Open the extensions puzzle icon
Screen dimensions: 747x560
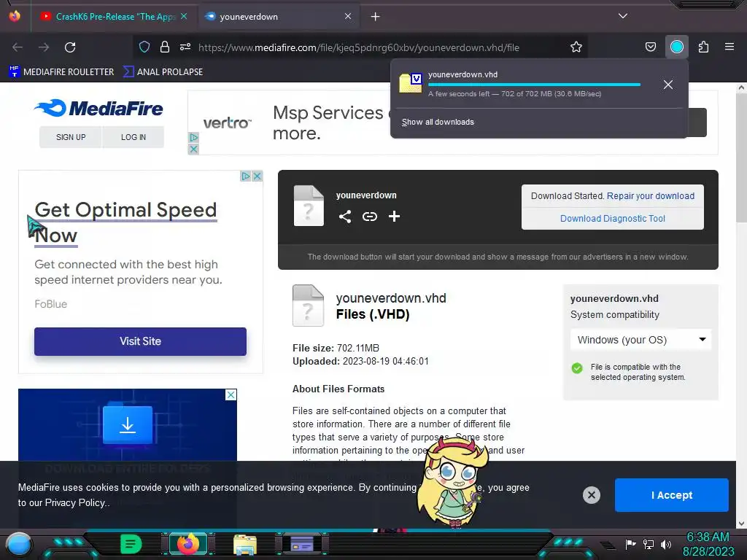pos(703,47)
